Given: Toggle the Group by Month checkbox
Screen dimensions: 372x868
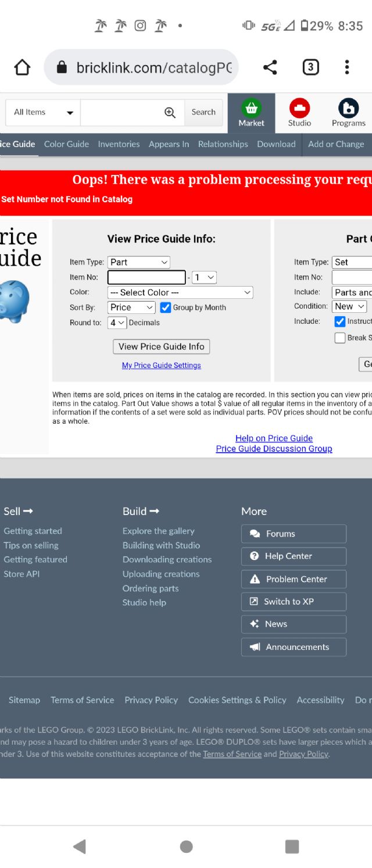Looking at the screenshot, I should (x=166, y=308).
